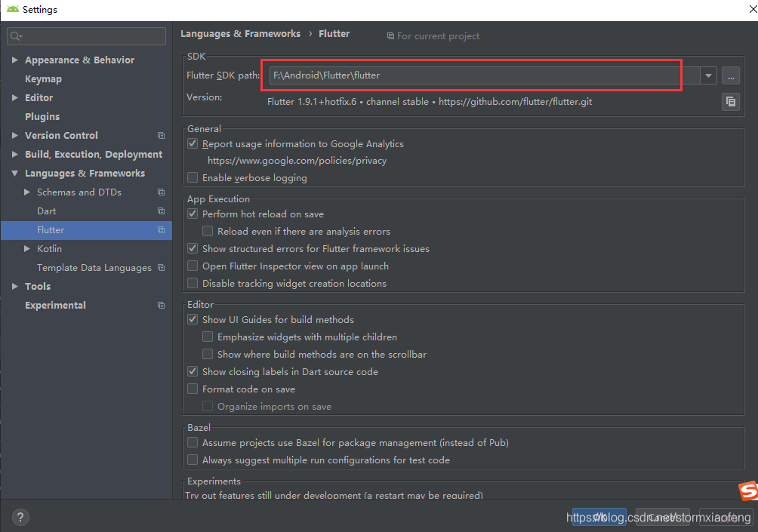Enable Format code on save
The width and height of the screenshot is (758, 532).
pos(193,389)
